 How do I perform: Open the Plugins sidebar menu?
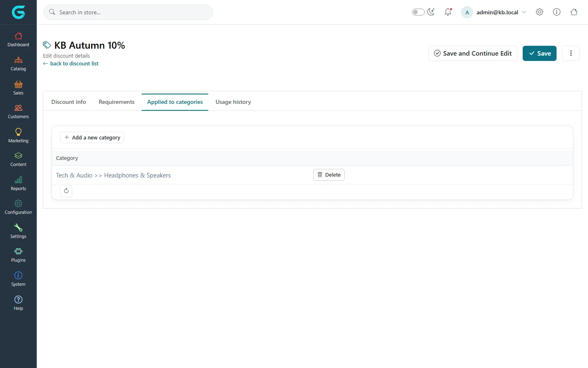[x=18, y=255]
